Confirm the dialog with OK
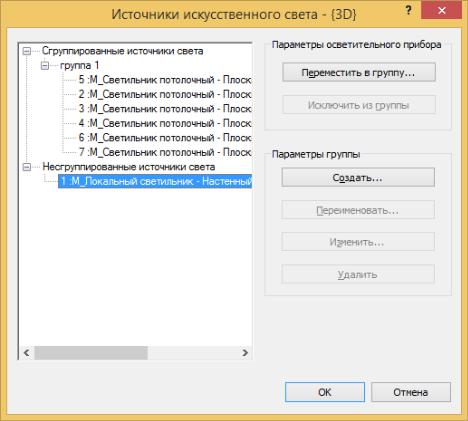The width and height of the screenshot is (468, 421). click(x=325, y=392)
